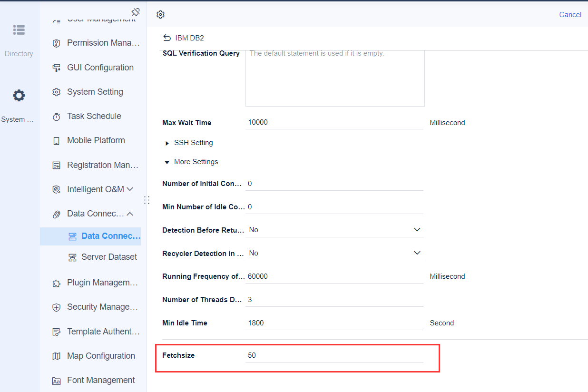Click the Permission Management shield icon
The image size is (588, 392).
[x=57, y=43]
